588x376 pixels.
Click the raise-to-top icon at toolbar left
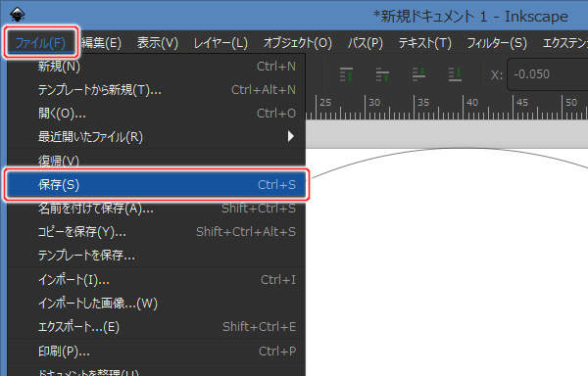[346, 74]
